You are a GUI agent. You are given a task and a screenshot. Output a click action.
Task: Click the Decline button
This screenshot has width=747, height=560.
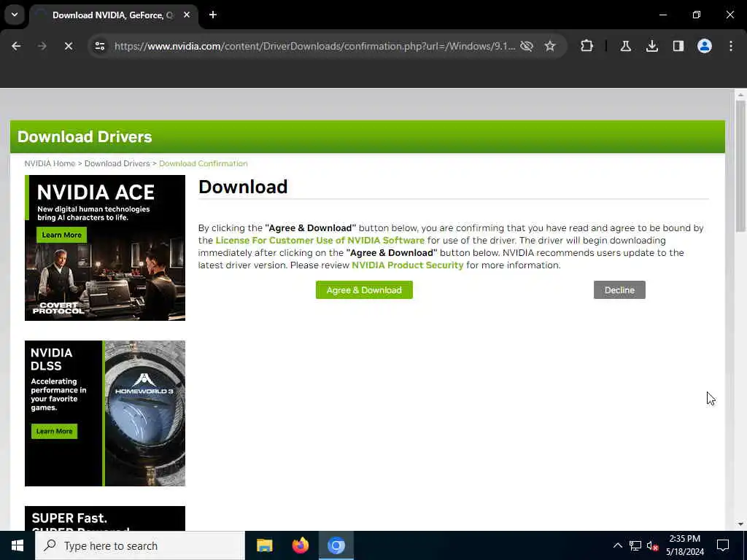tap(619, 290)
